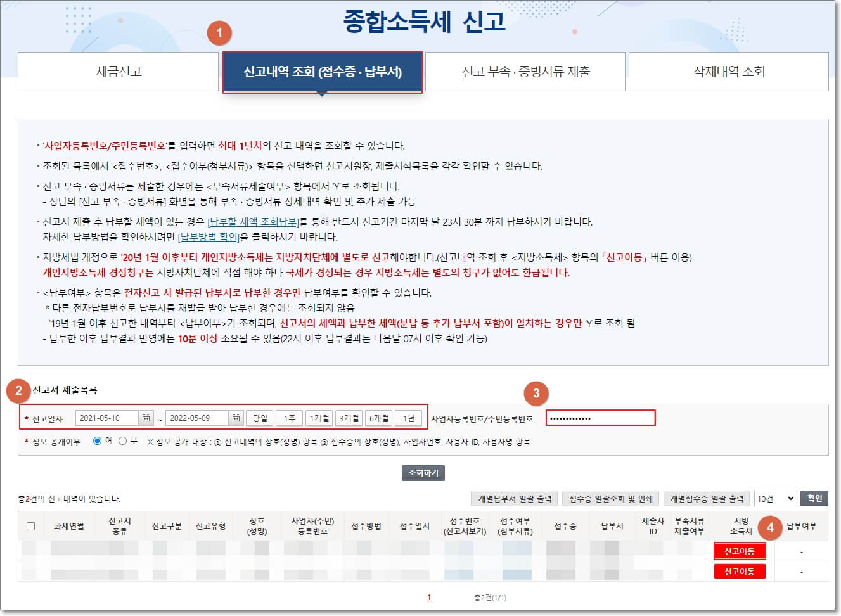Open calendar picker for end date 2022-05-09

point(236,418)
